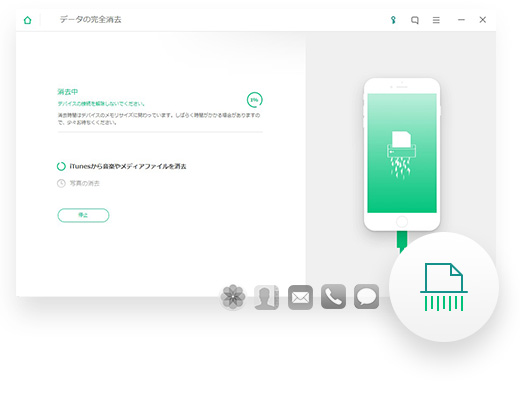Click the Mail envelope app icon
520x400 pixels.
300,297
